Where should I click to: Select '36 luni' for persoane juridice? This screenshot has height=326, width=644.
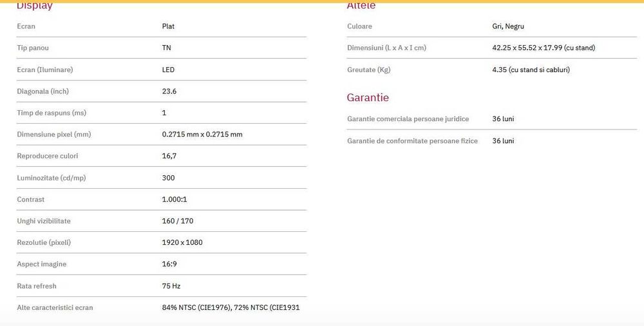(x=503, y=119)
